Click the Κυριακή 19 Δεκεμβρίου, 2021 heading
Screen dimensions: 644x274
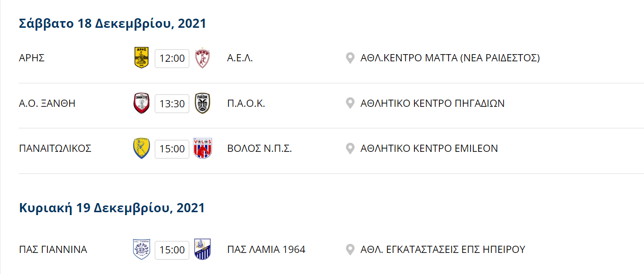click(x=112, y=208)
